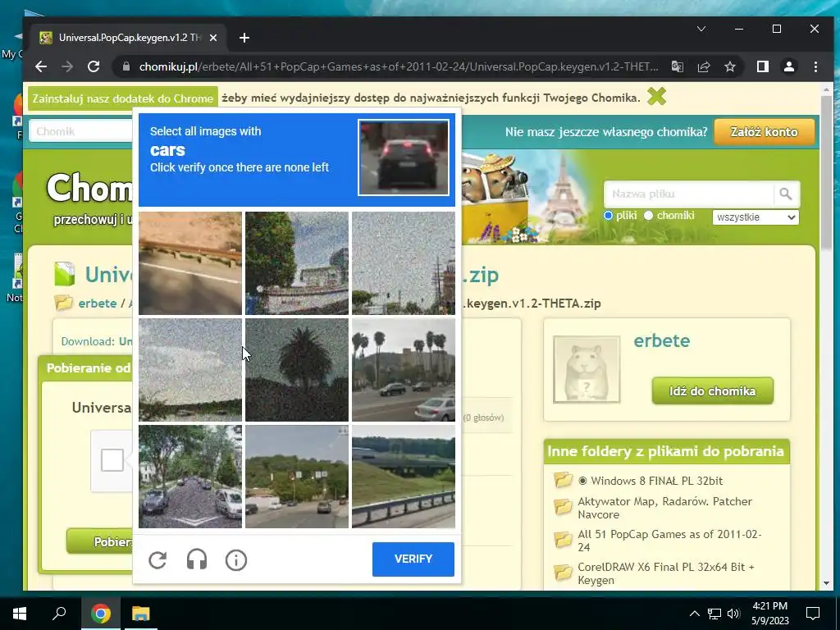Click the page scrollbar up arrow

point(826,90)
